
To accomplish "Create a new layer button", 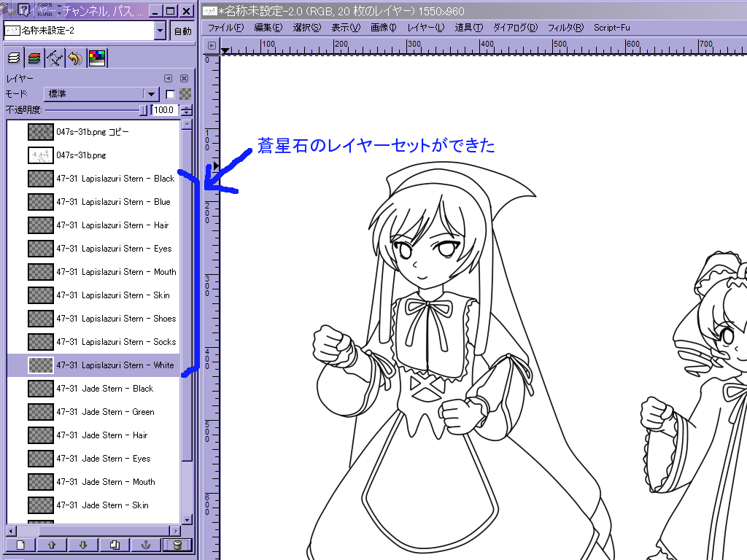I will point(20,545).
